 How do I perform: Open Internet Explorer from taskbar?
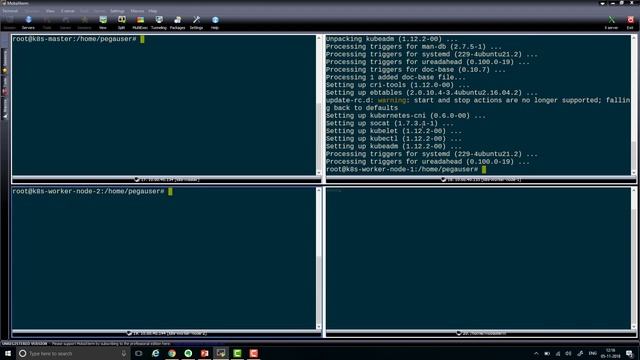[x=156, y=353]
